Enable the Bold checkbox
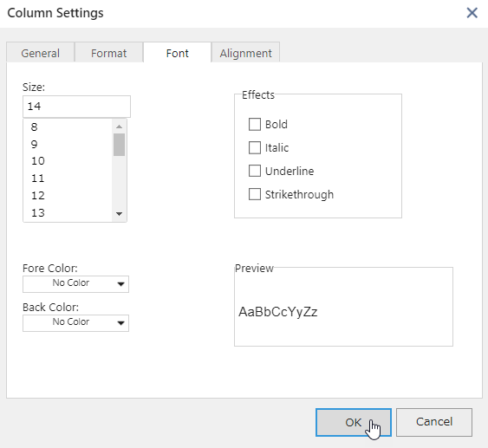The image size is (488, 448). [255, 124]
